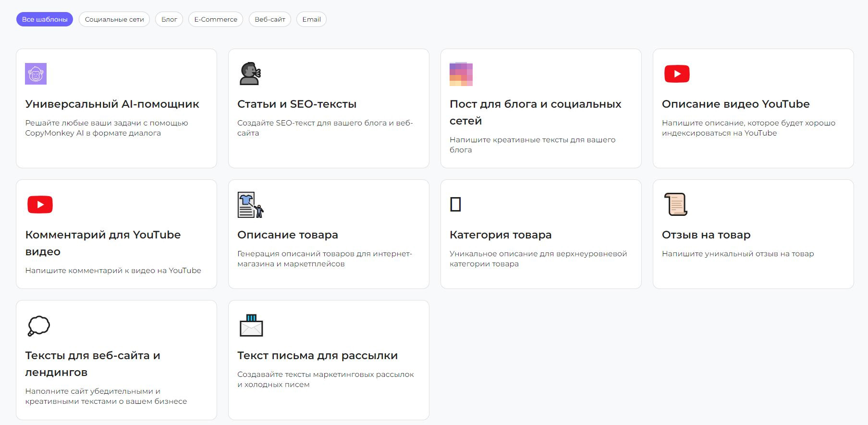Select the Все шаблоны filter tab
The width and height of the screenshot is (868, 425).
pos(45,20)
